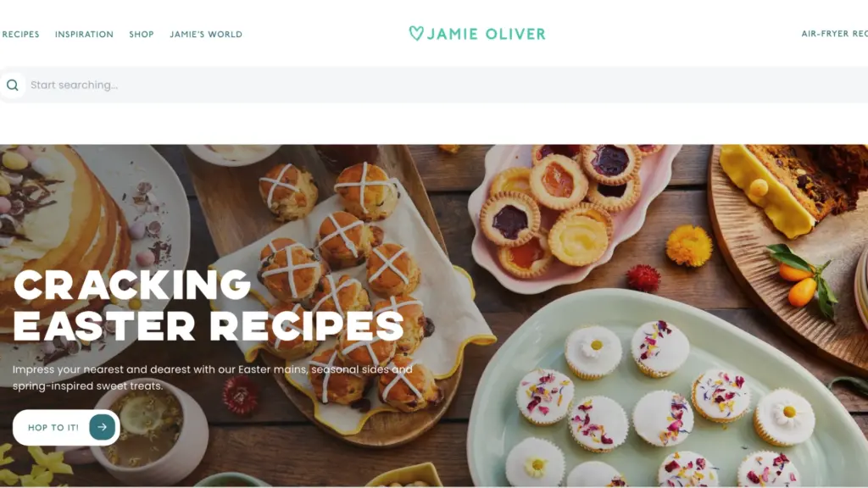Open the Inspiration menu
The image size is (868, 488).
tap(84, 34)
